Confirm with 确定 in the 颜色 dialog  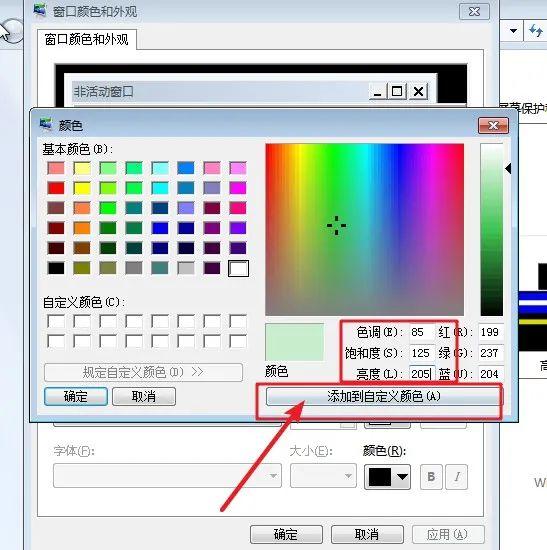tap(76, 396)
